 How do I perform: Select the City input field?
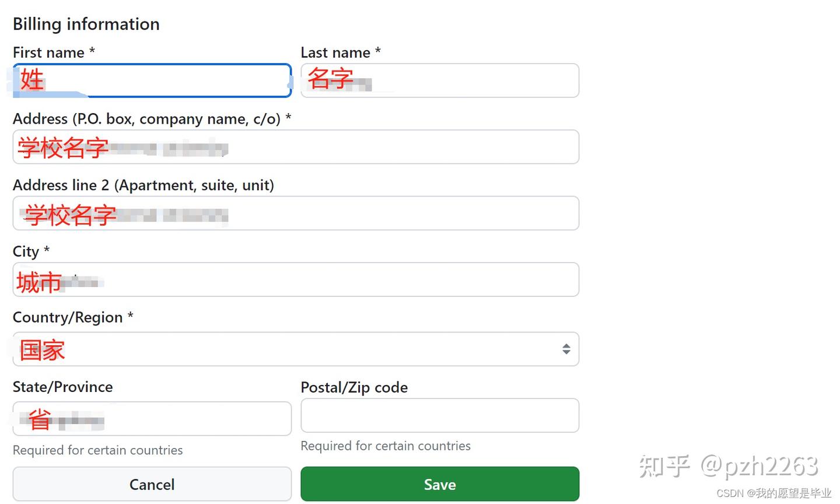295,279
